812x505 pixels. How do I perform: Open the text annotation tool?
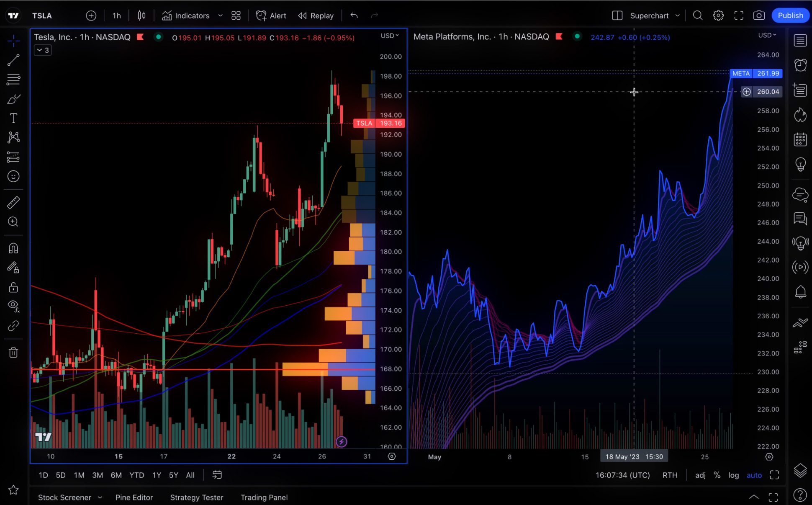14,118
